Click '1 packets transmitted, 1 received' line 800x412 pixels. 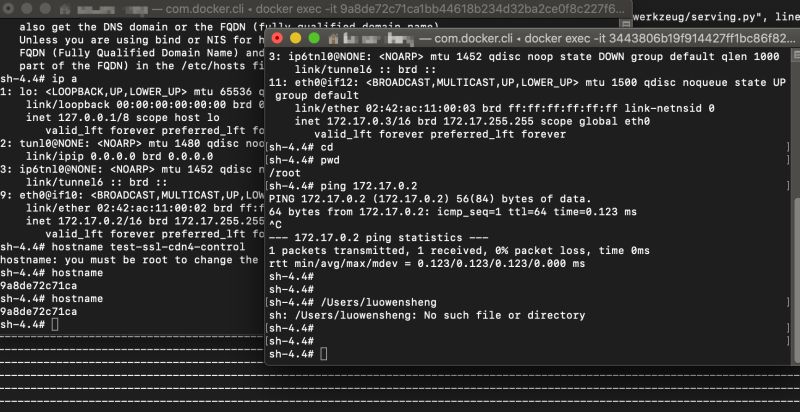coord(459,251)
